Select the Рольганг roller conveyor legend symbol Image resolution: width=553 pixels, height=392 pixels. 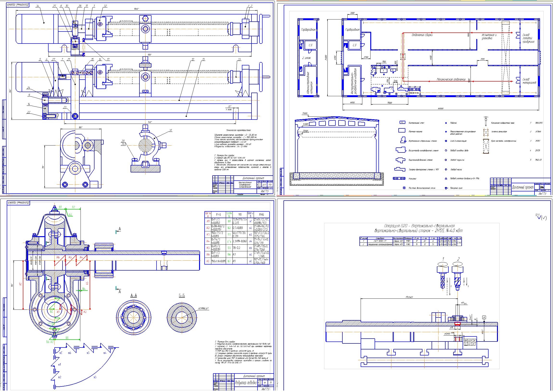tap(399, 178)
